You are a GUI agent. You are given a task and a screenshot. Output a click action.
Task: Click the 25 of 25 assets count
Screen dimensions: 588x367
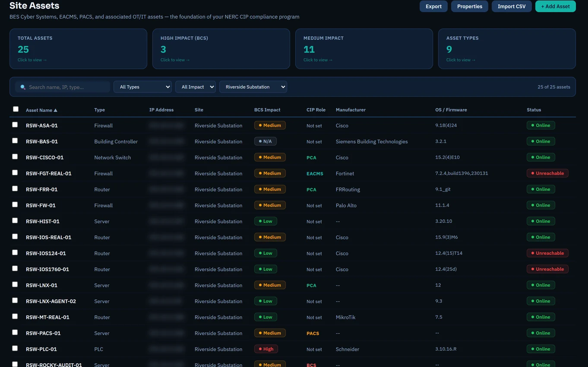pyautogui.click(x=554, y=87)
